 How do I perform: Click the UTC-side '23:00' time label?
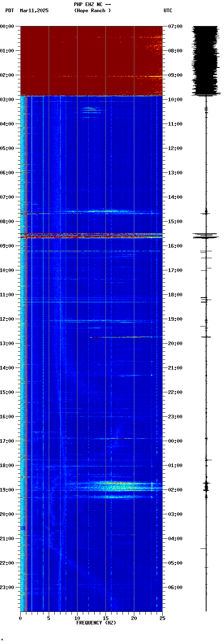tap(175, 417)
